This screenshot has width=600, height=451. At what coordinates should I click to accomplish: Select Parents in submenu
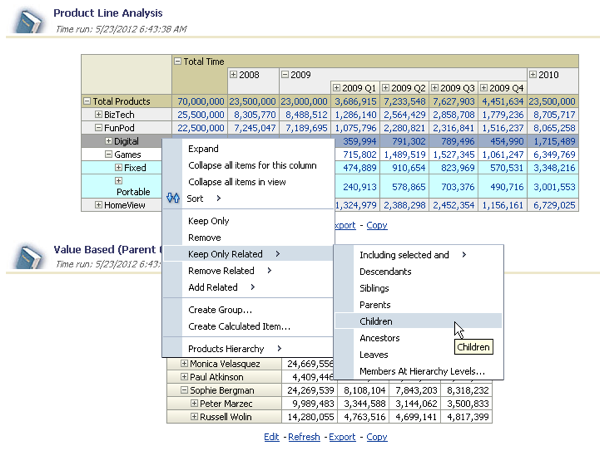418,304
